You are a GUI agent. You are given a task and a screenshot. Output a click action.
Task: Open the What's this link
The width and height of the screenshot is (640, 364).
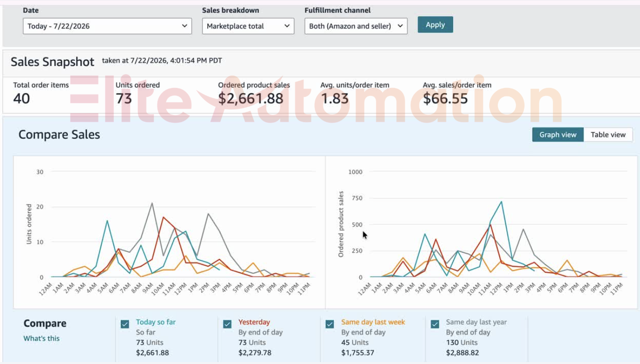41,338
